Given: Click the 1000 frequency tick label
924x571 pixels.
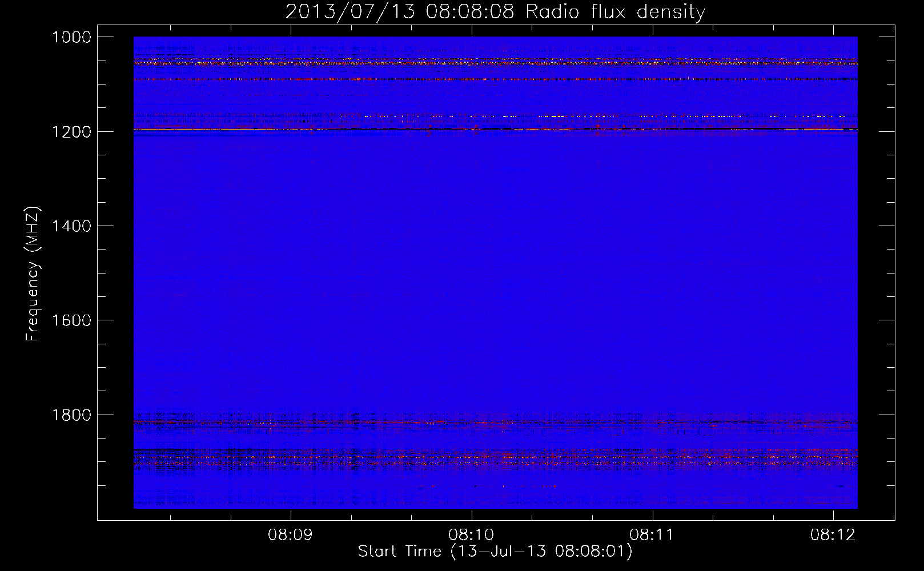Looking at the screenshot, I should click(71, 37).
